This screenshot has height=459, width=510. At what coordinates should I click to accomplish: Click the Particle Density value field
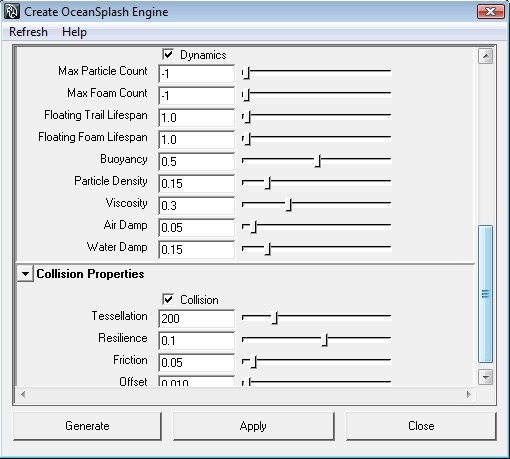[x=197, y=183]
